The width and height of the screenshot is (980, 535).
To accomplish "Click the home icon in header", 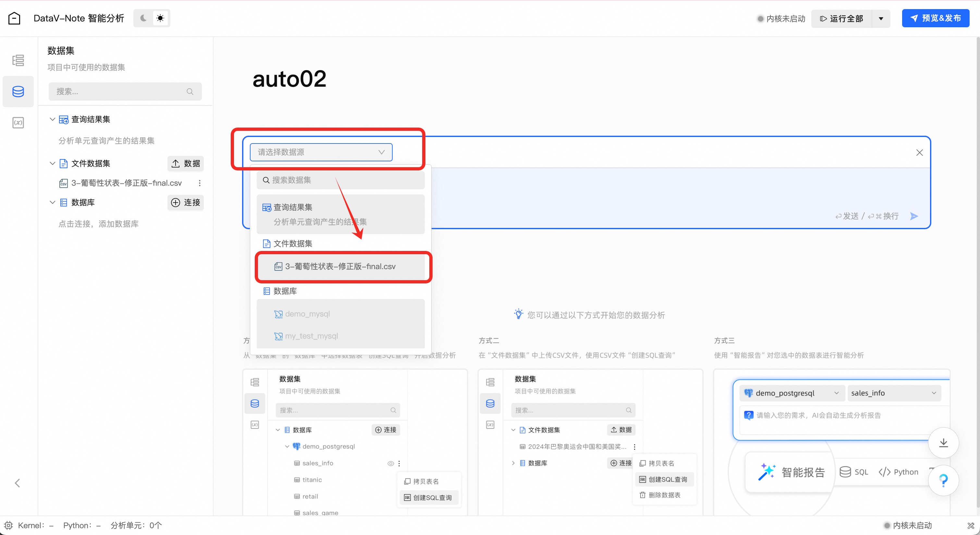I will coord(14,18).
